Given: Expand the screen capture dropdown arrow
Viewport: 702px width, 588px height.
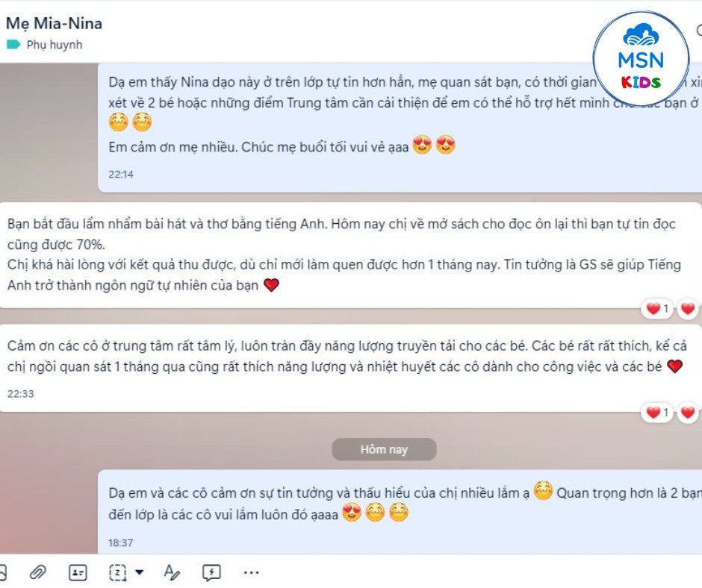Looking at the screenshot, I should (139, 572).
